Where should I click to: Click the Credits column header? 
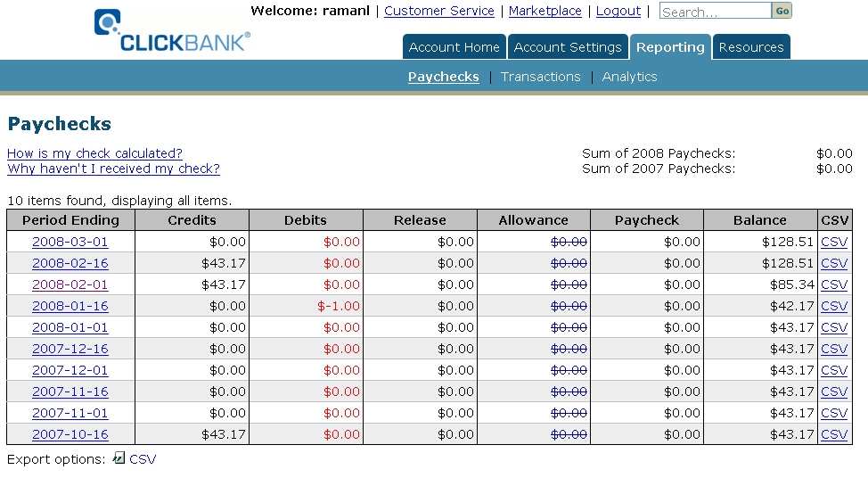(x=192, y=220)
